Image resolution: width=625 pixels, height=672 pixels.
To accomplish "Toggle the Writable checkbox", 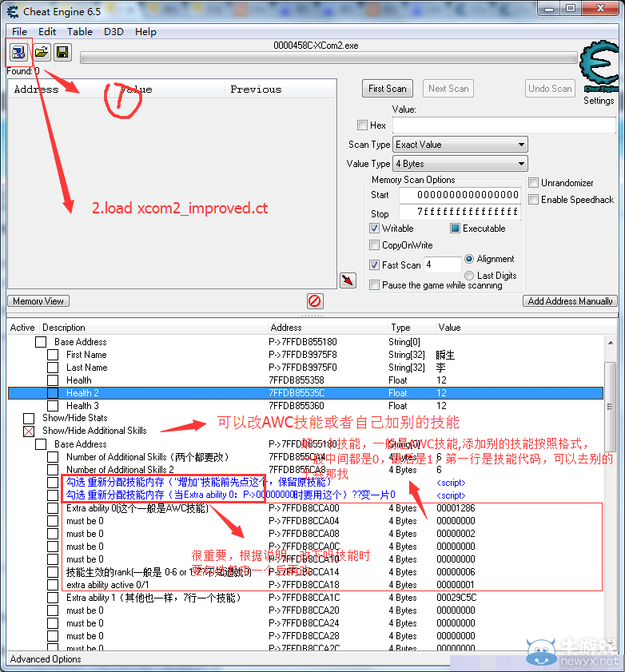I will click(x=374, y=229).
